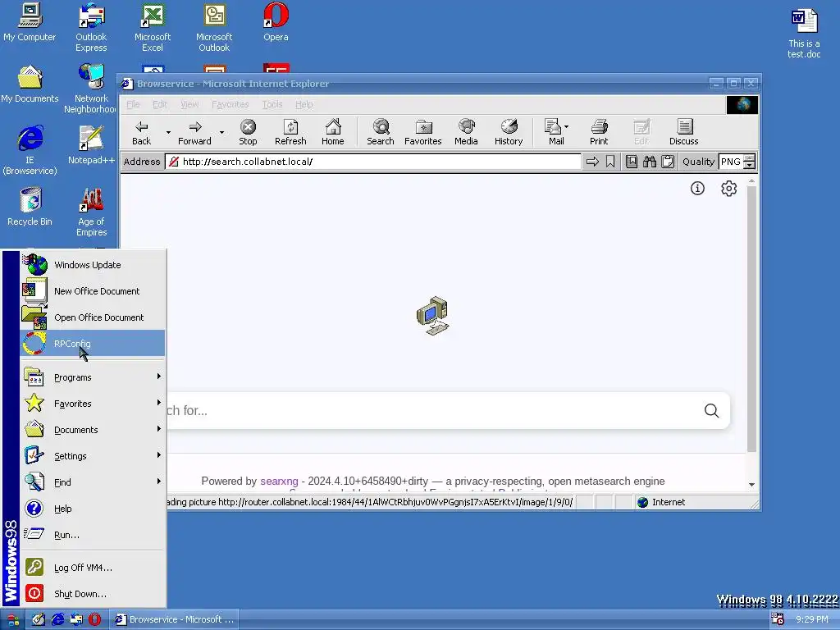Open the Opera desktop shortcut
The image size is (840, 630).
click(x=276, y=22)
